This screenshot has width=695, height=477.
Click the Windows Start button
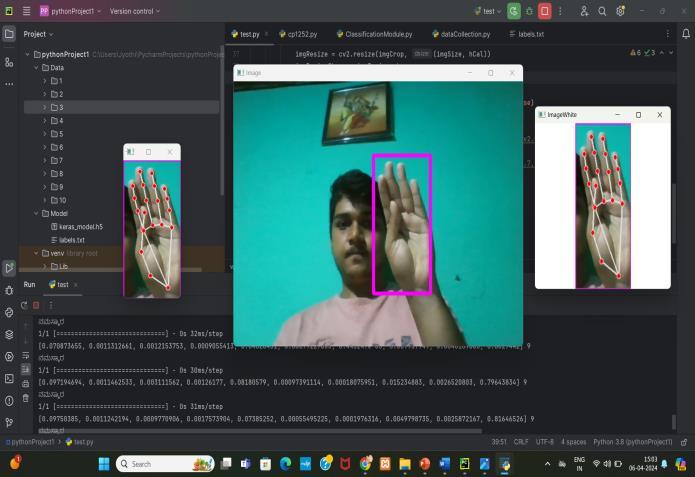coord(104,464)
